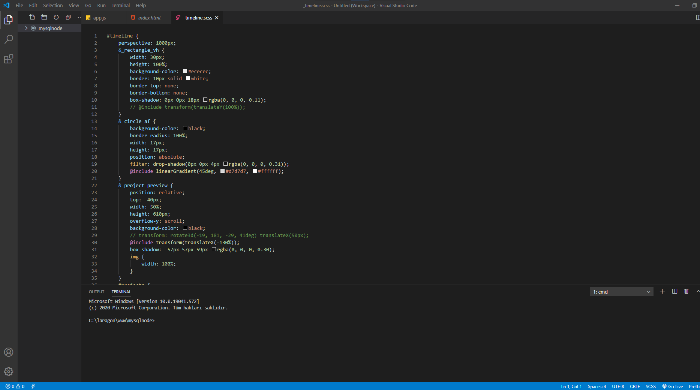Click the SCSS language mode status

click(x=651, y=386)
